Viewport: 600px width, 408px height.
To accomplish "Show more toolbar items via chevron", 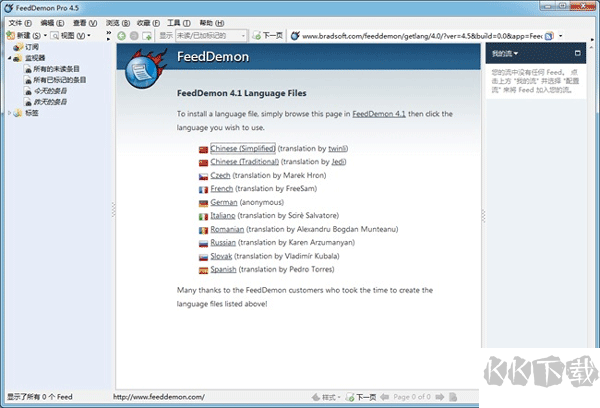I will point(109,35).
